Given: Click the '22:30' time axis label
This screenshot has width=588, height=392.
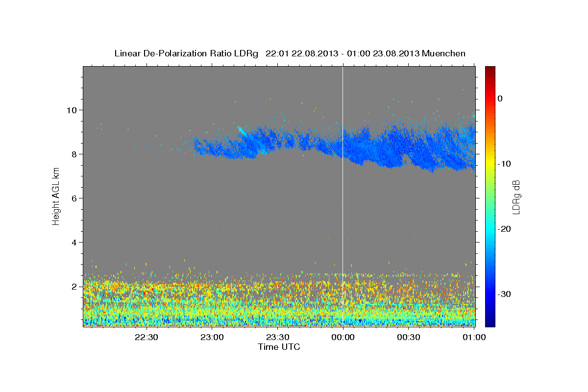Looking at the screenshot, I should click(x=146, y=338).
